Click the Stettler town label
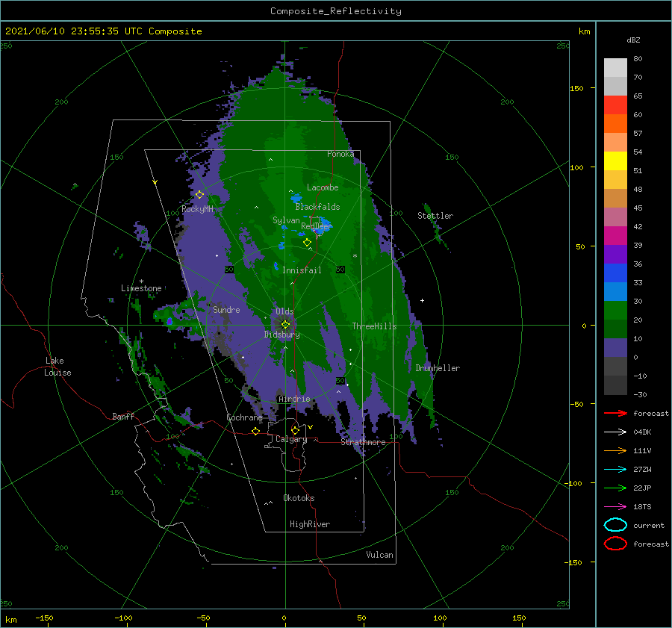672x628 pixels. tap(435, 216)
